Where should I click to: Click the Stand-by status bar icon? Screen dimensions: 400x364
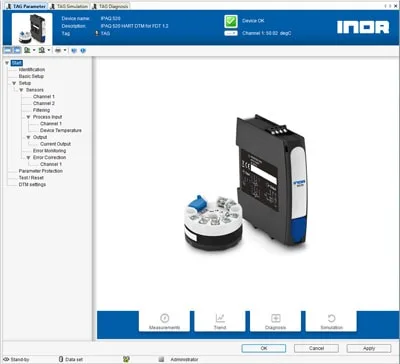click(x=6, y=359)
